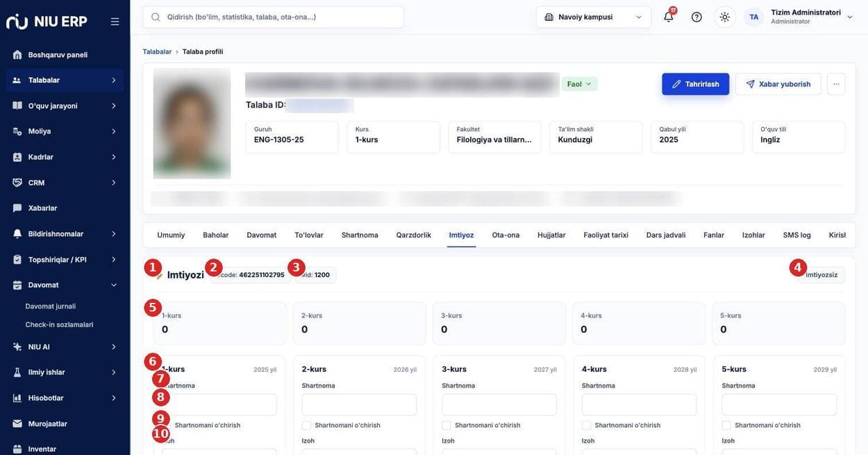
Task: Click the blue Tahrirlash button
Action: (x=696, y=84)
